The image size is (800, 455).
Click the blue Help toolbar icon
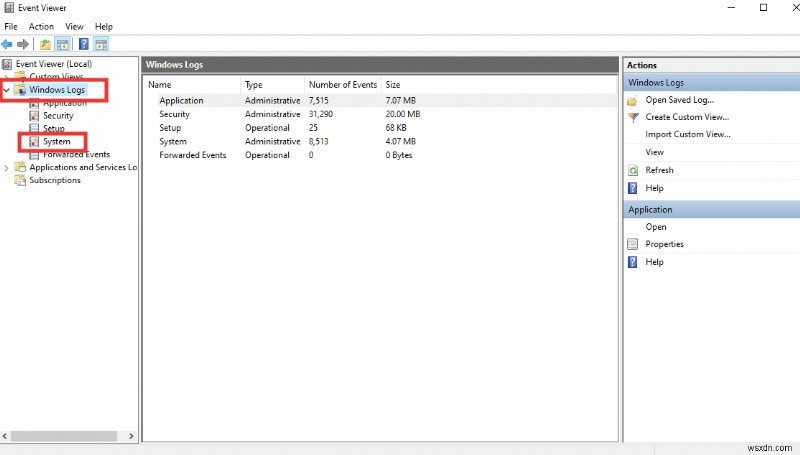(84, 44)
